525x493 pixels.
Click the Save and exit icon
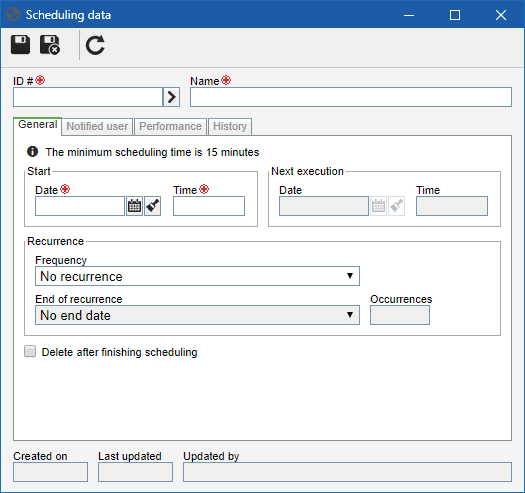[x=50, y=45]
